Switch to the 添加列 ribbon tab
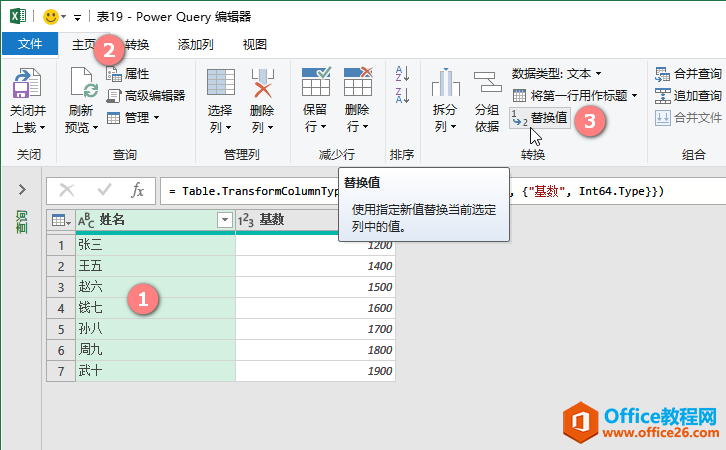Image resolution: width=726 pixels, height=450 pixels. [x=195, y=45]
